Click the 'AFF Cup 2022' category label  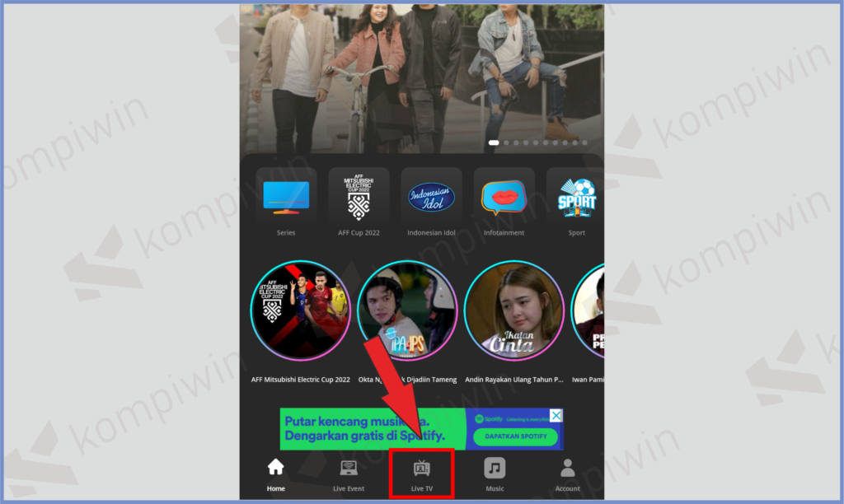click(x=359, y=233)
